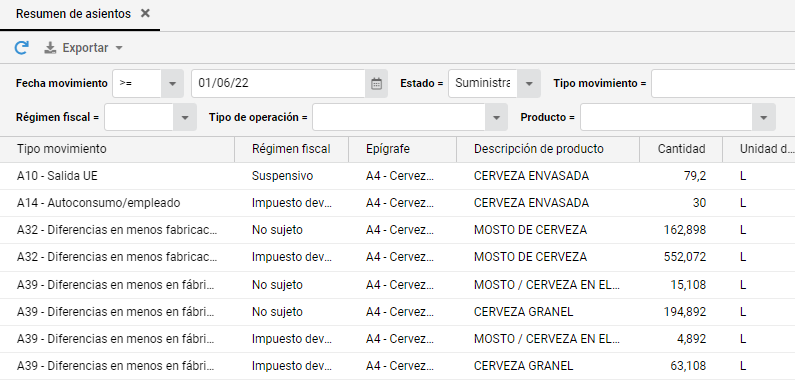This screenshot has height=380, width=795.
Task: Click MOSTO / CERVEZA EN EL row with 4,892
Action: coord(547,339)
